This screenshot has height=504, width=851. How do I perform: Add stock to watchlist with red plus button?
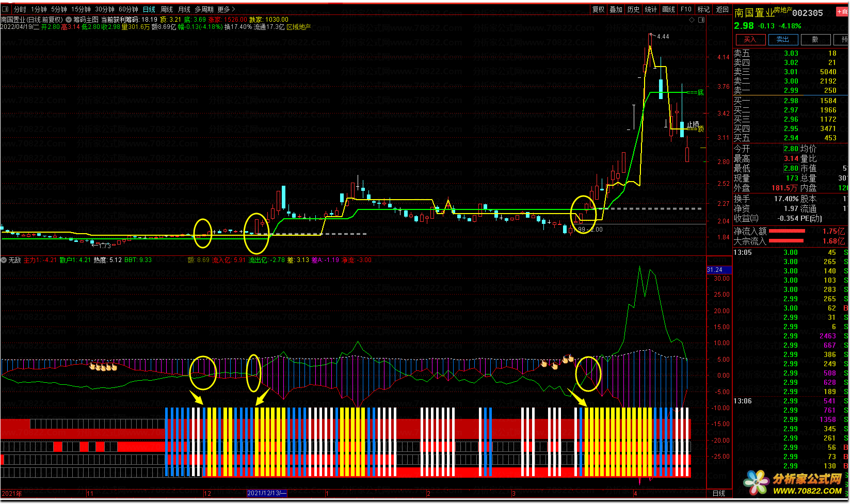coord(842,11)
